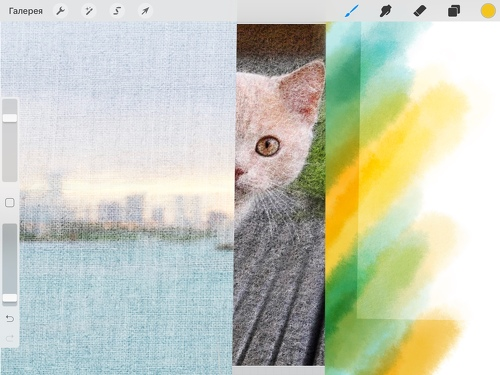Open the Actions wrench menu
The image size is (500, 375).
60,11
